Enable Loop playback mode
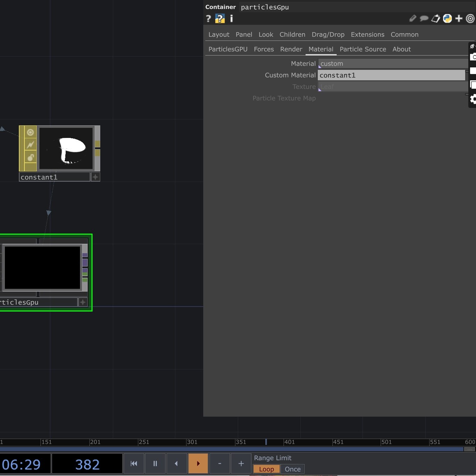The width and height of the screenshot is (476, 476). click(266, 469)
